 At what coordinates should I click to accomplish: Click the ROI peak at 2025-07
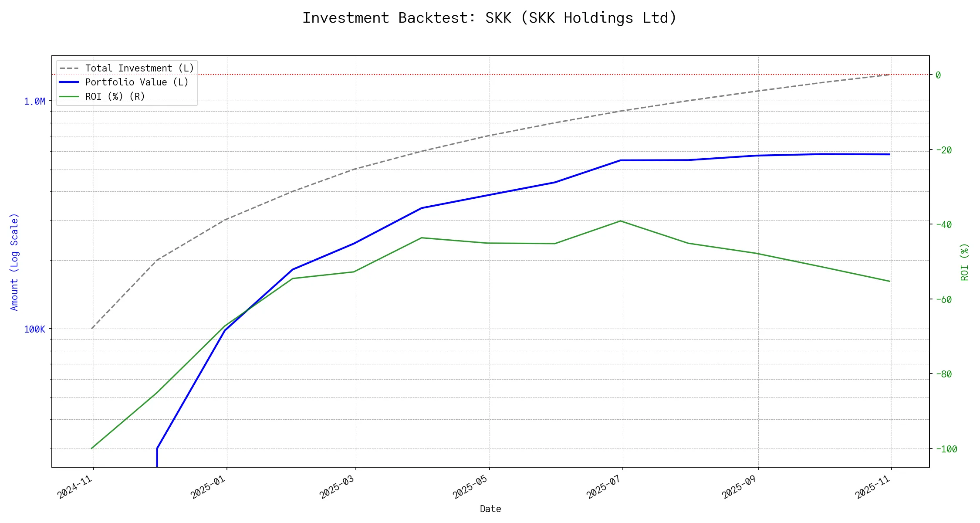tap(620, 221)
